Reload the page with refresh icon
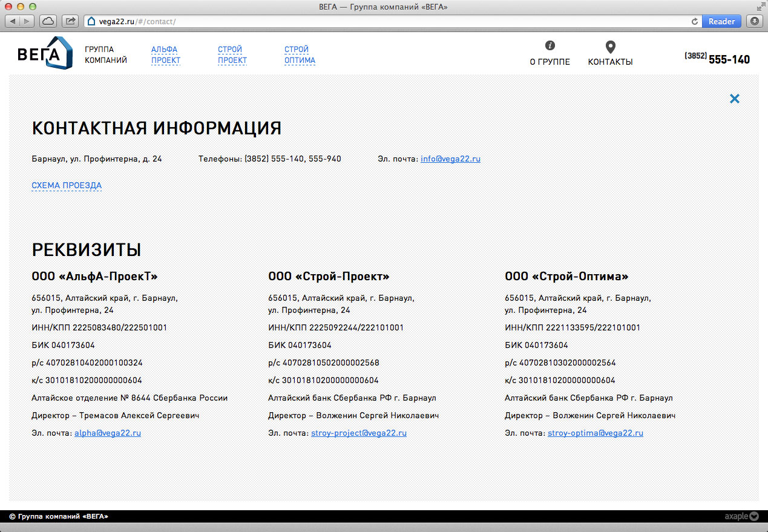The width and height of the screenshot is (768, 532). coord(694,21)
